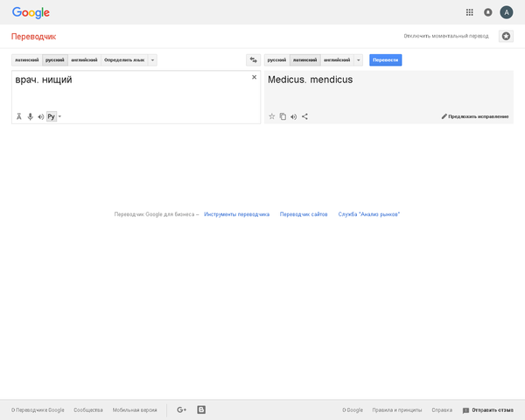Play audio of the Latin translation

point(294,116)
